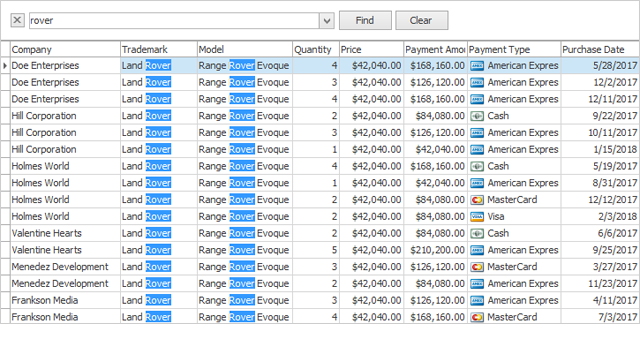Click into the search box containing 'rover'
The height and width of the screenshot is (360, 640).
click(x=174, y=20)
